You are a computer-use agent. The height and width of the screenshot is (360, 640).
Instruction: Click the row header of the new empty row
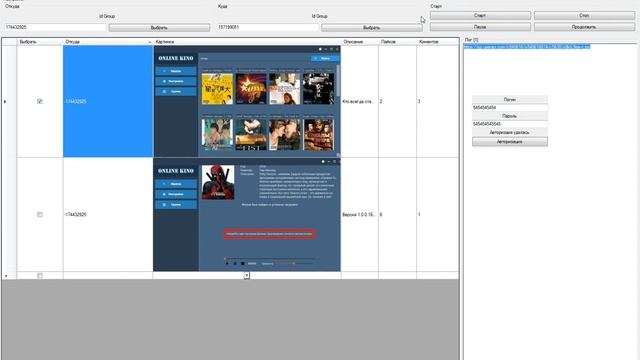click(x=9, y=276)
